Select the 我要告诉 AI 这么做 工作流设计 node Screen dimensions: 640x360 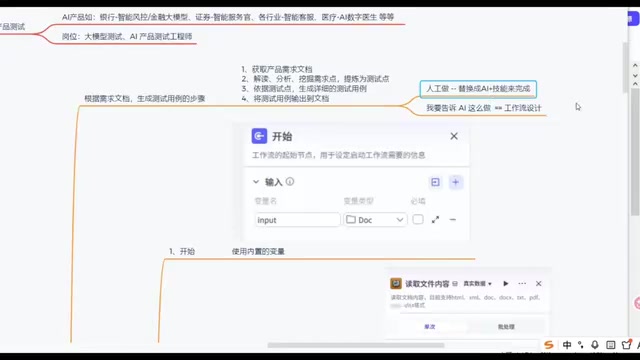click(x=484, y=108)
